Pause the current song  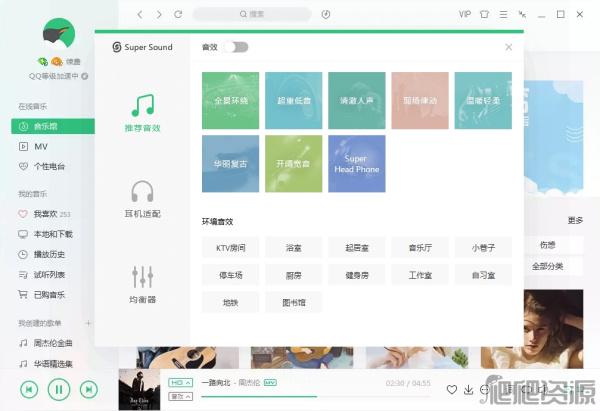[x=59, y=390]
